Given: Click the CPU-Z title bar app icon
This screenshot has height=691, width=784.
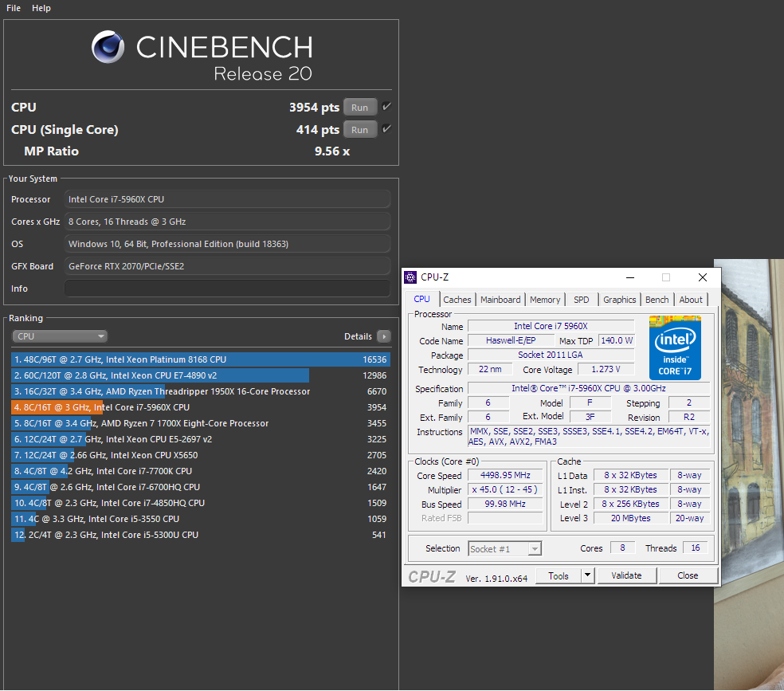Looking at the screenshot, I should (x=410, y=277).
